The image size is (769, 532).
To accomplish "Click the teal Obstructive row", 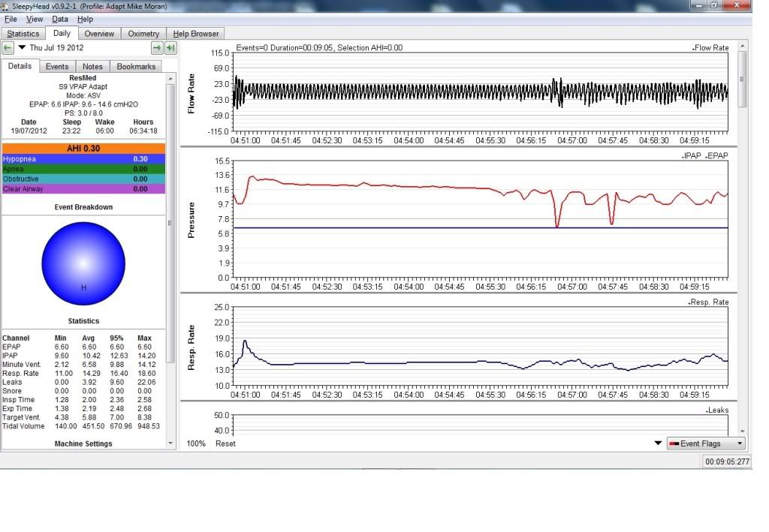I will pyautogui.click(x=84, y=179).
